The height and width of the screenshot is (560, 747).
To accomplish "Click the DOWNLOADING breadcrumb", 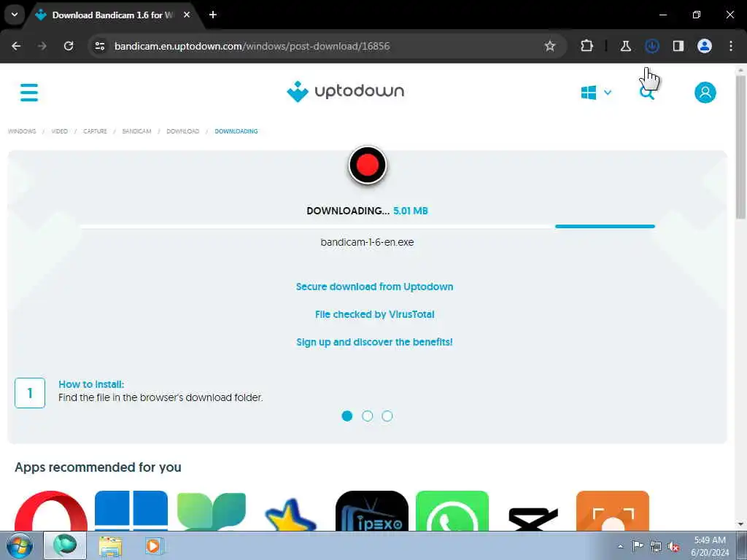I will click(x=236, y=131).
